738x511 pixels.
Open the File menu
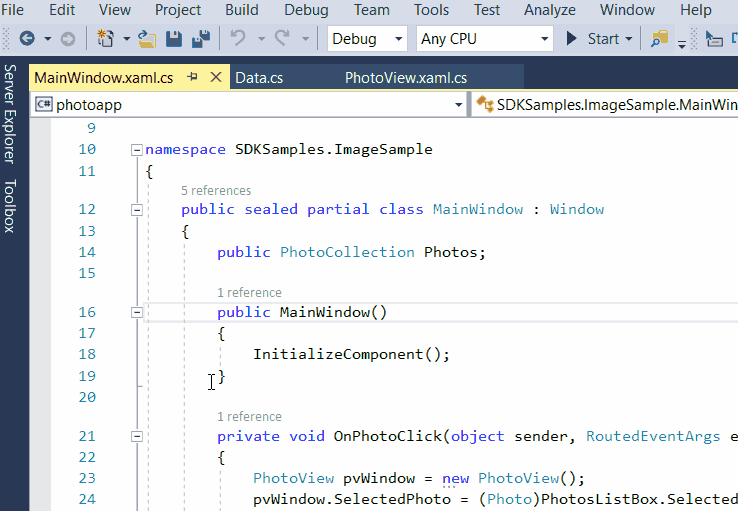12,9
